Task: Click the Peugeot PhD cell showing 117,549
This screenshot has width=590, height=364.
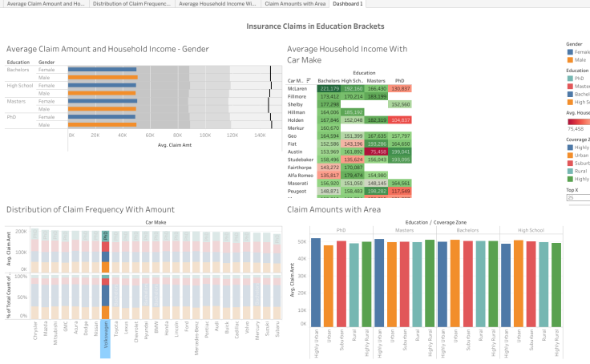Action: coord(401,192)
